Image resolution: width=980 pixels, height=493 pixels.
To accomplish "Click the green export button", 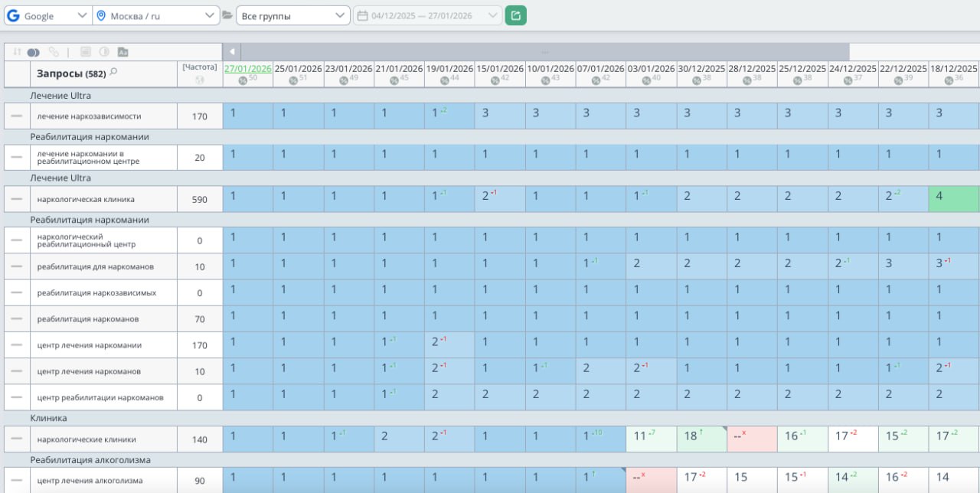I will coord(516,15).
